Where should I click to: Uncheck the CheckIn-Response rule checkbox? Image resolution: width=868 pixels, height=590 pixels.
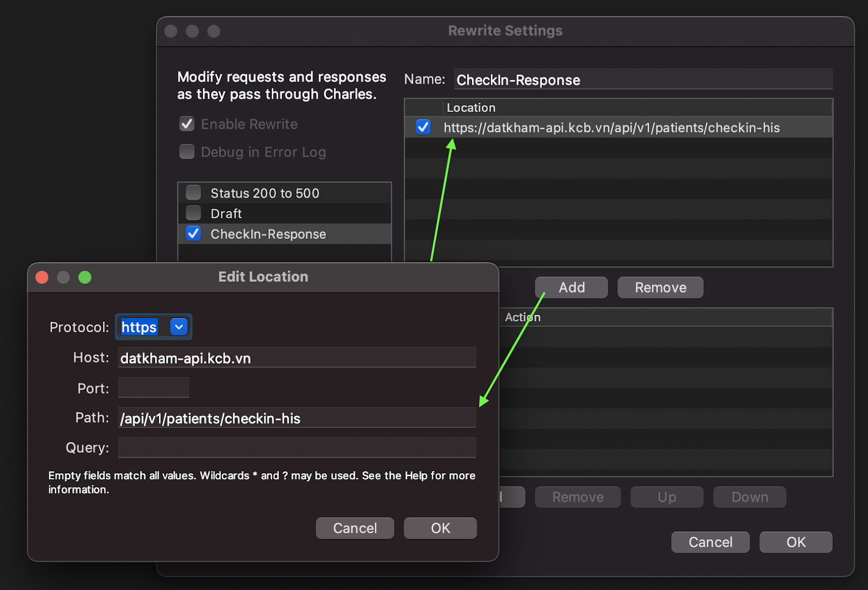point(193,233)
